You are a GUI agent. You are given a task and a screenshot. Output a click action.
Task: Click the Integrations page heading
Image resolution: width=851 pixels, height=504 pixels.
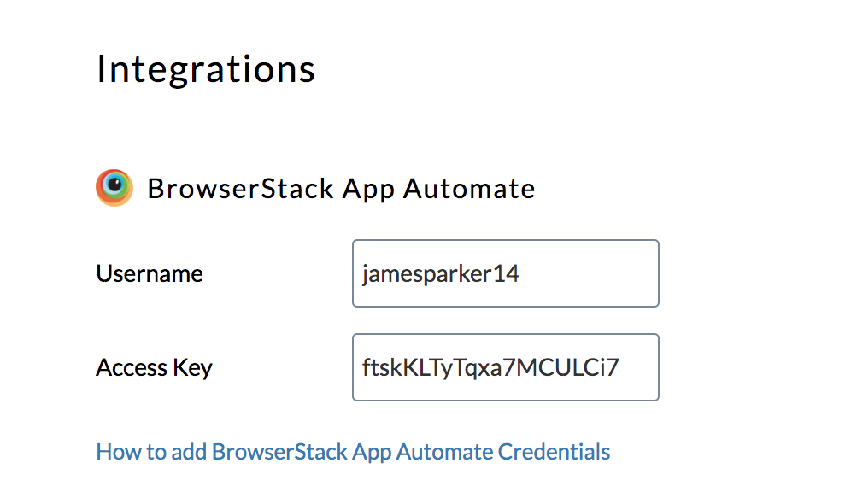pyautogui.click(x=205, y=68)
